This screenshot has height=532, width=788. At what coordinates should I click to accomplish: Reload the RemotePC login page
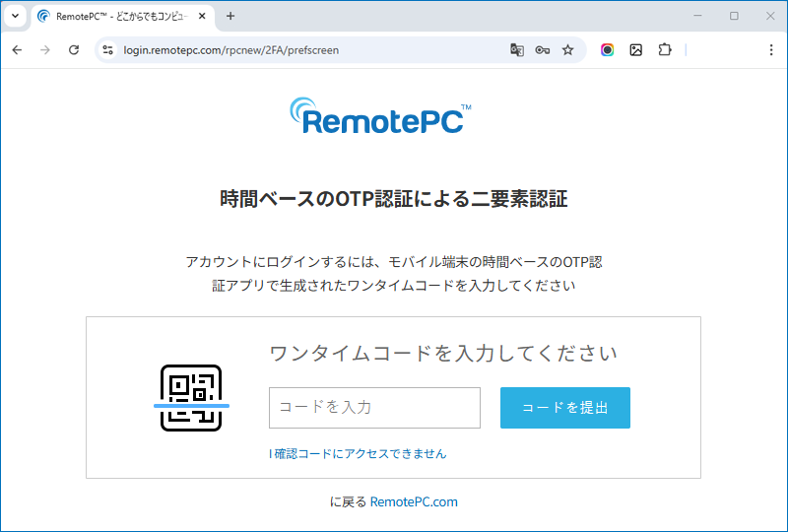pyautogui.click(x=74, y=50)
